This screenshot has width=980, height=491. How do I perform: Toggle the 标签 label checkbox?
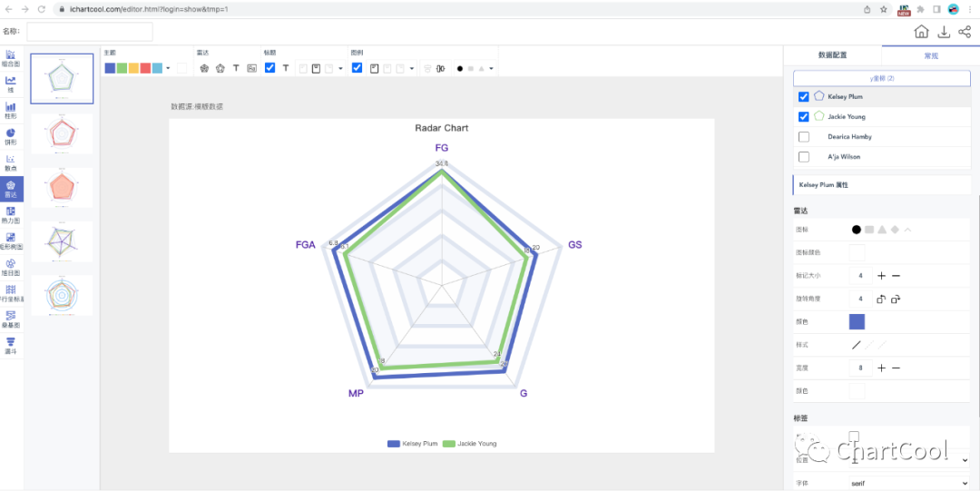click(x=854, y=436)
